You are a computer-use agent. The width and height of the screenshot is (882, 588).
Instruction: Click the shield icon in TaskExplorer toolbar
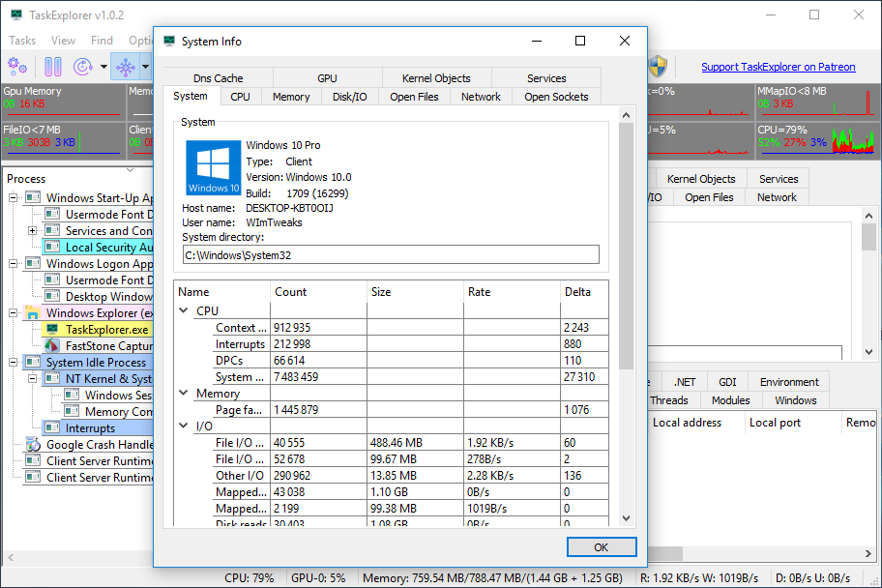click(x=658, y=67)
